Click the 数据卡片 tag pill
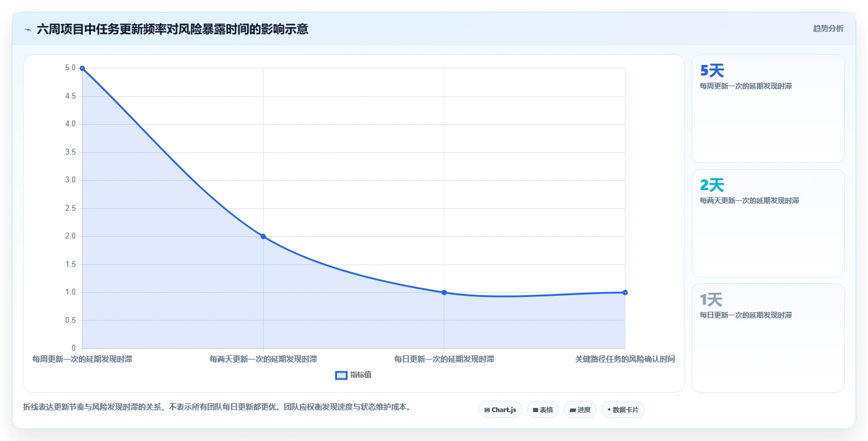The width and height of the screenshot is (868, 441). click(623, 410)
